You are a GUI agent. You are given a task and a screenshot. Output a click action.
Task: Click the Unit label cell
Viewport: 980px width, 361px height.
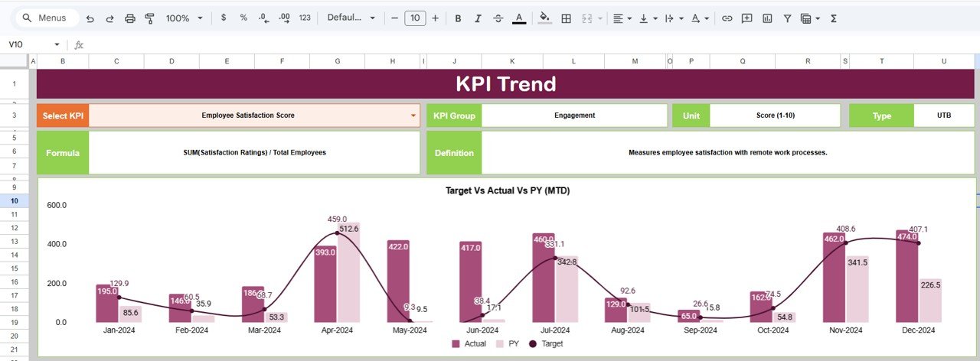pos(691,115)
